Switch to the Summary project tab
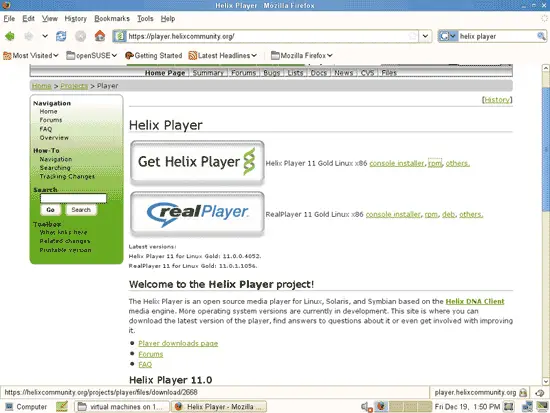 pyautogui.click(x=208, y=73)
